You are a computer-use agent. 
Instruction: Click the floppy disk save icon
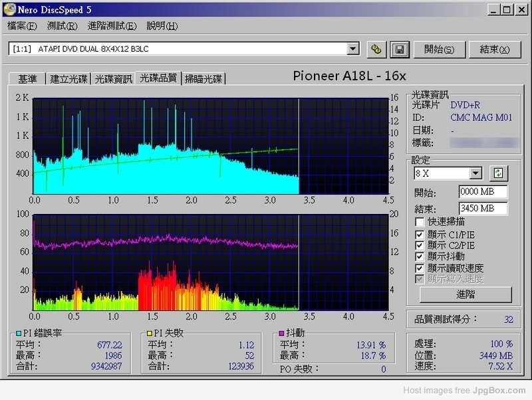pos(399,49)
